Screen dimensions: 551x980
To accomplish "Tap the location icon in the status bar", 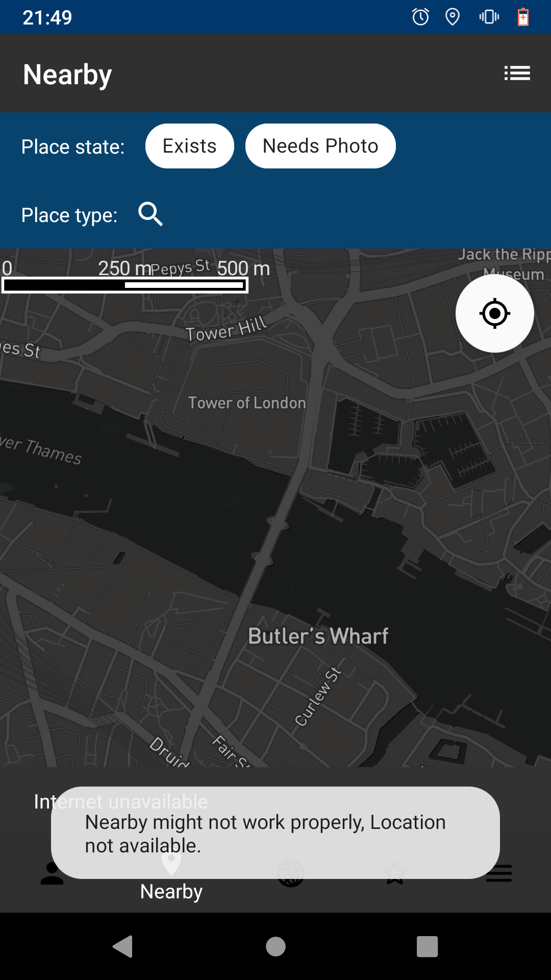I will pos(452,17).
